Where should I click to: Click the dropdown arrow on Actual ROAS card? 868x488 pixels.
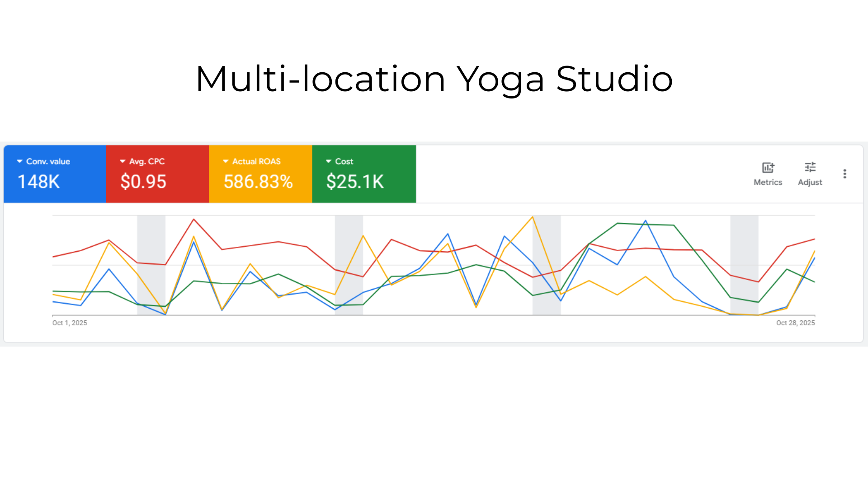pos(225,161)
